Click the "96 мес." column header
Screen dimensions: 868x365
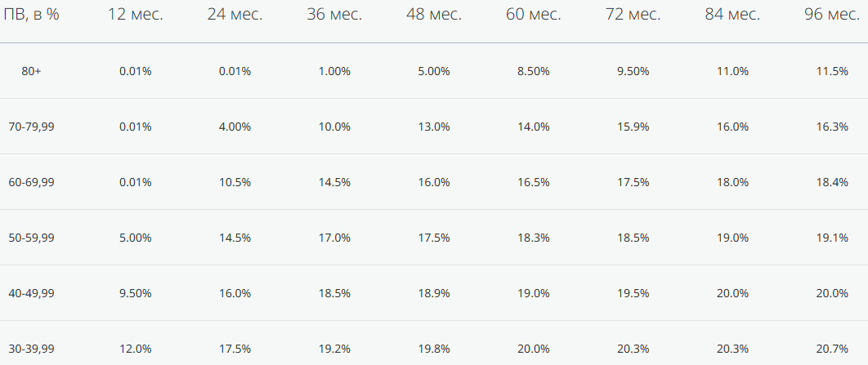832,16
